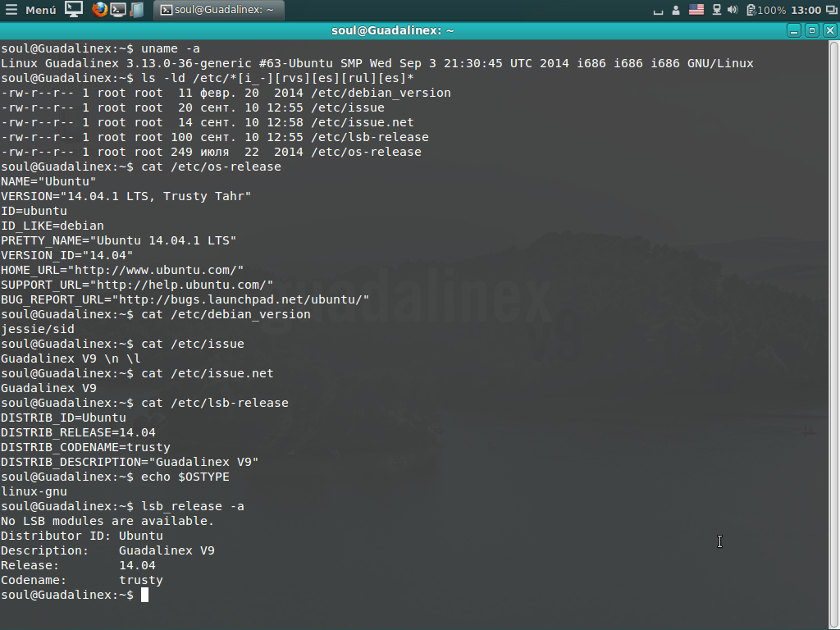840x630 pixels.
Task: Open battery status showing 100%
Action: click(766, 10)
